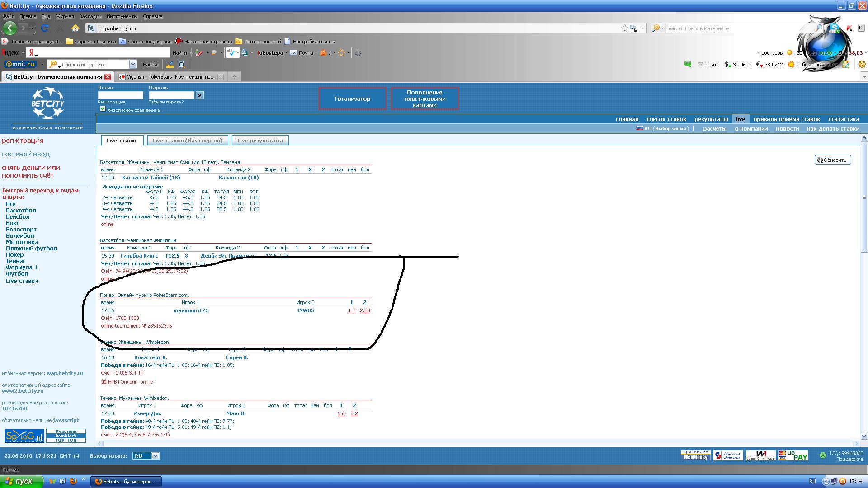Screen dimensions: 868x488
Task: Switch to Live-результаты tab
Action: pos(259,141)
